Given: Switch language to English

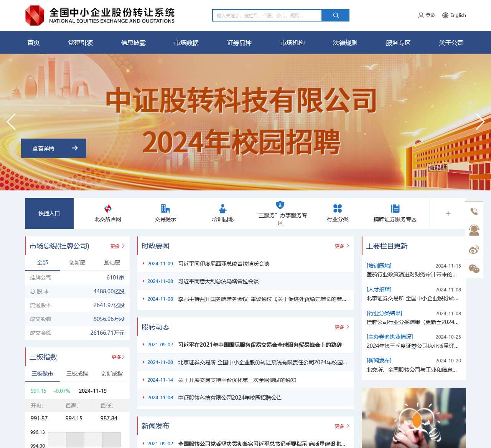Looking at the screenshot, I should tap(458, 15).
